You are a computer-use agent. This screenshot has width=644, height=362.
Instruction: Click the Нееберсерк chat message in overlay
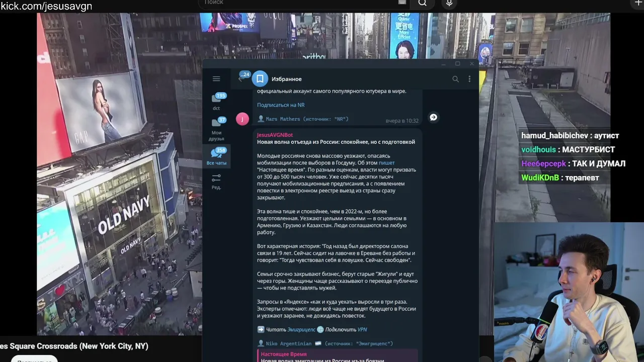tap(574, 164)
